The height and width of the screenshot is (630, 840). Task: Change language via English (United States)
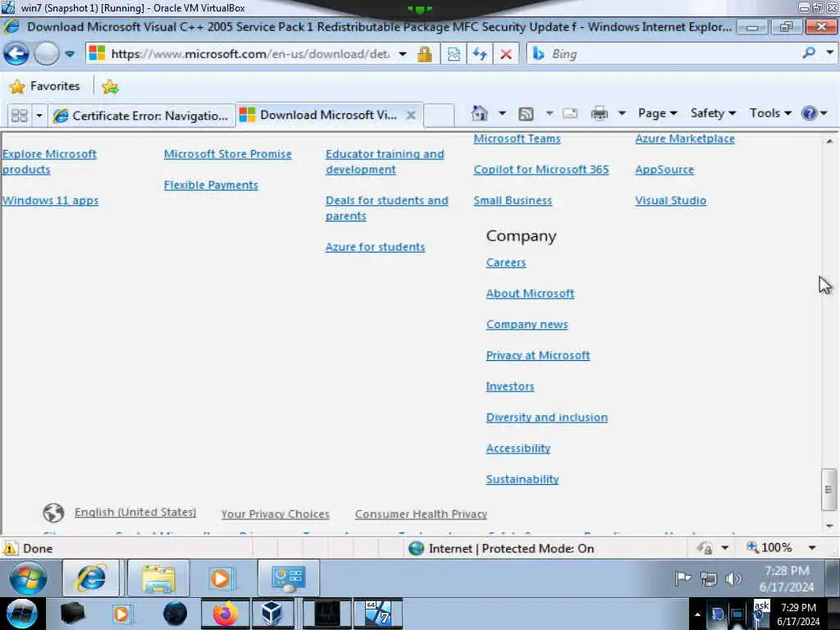pos(135,512)
